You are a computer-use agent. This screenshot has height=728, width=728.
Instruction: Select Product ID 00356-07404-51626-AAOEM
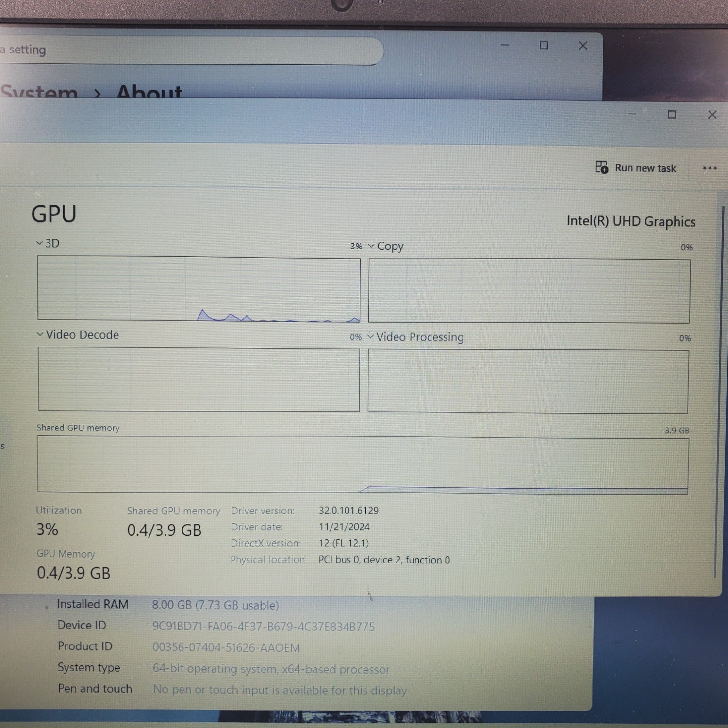226,648
